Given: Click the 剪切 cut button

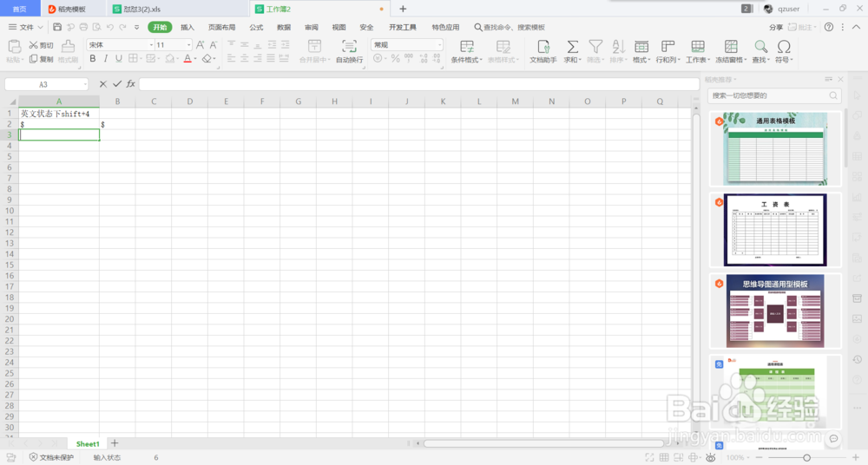Looking at the screenshot, I should (42, 45).
